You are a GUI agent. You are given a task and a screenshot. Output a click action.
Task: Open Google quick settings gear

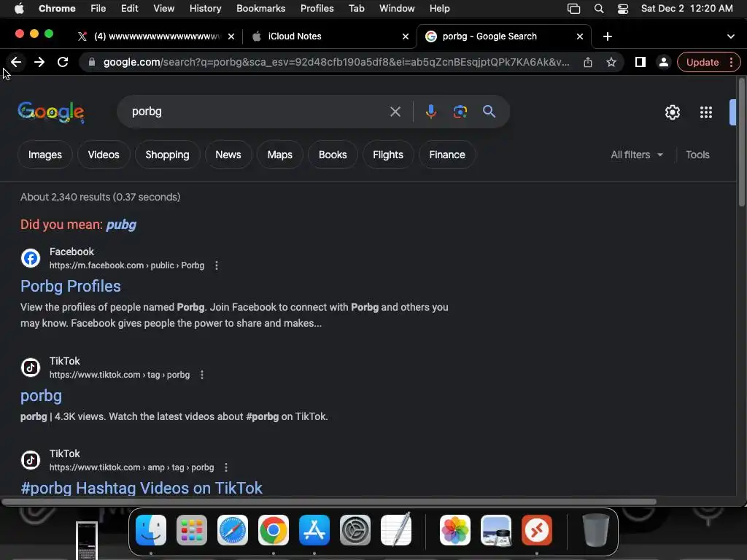pos(672,112)
